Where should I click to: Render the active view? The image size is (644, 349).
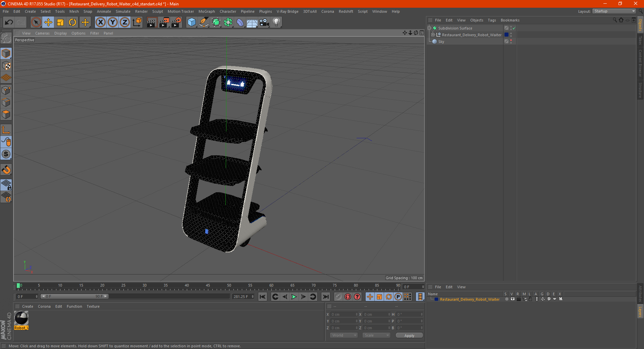click(152, 22)
